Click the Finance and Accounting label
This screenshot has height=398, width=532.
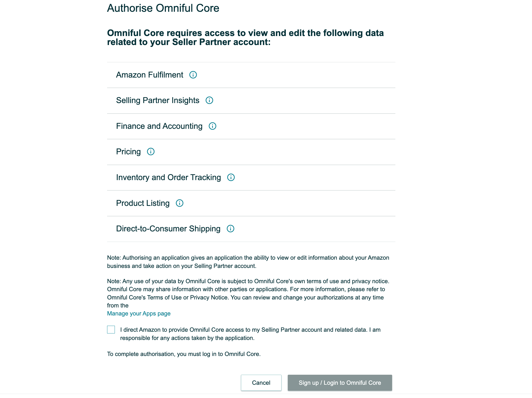tap(159, 126)
